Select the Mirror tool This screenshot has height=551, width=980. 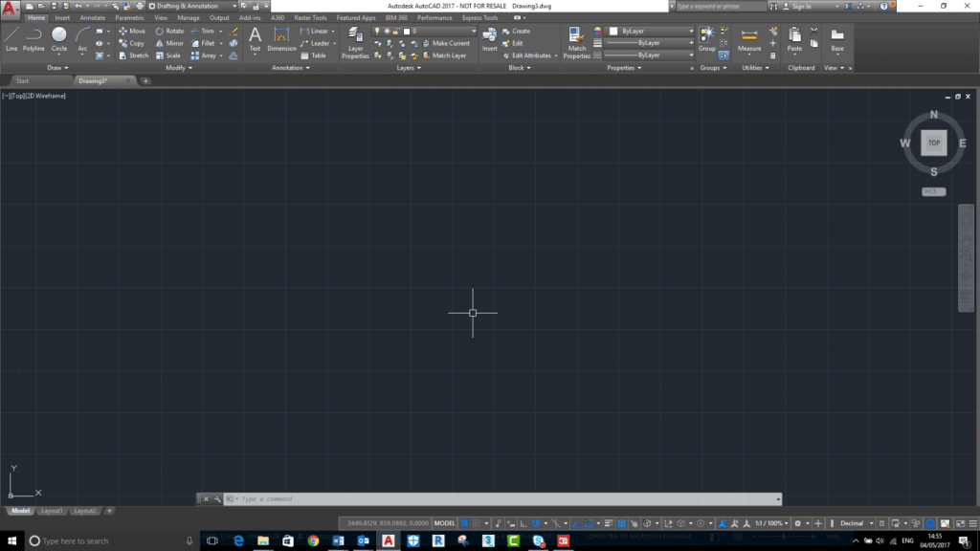click(x=169, y=42)
